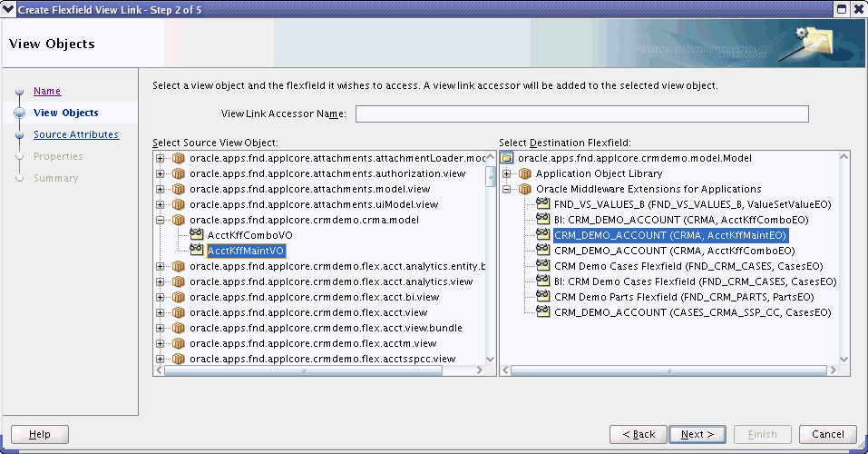Expand the flex.acctm.view node
This screenshot has height=454, width=868.
click(x=160, y=344)
